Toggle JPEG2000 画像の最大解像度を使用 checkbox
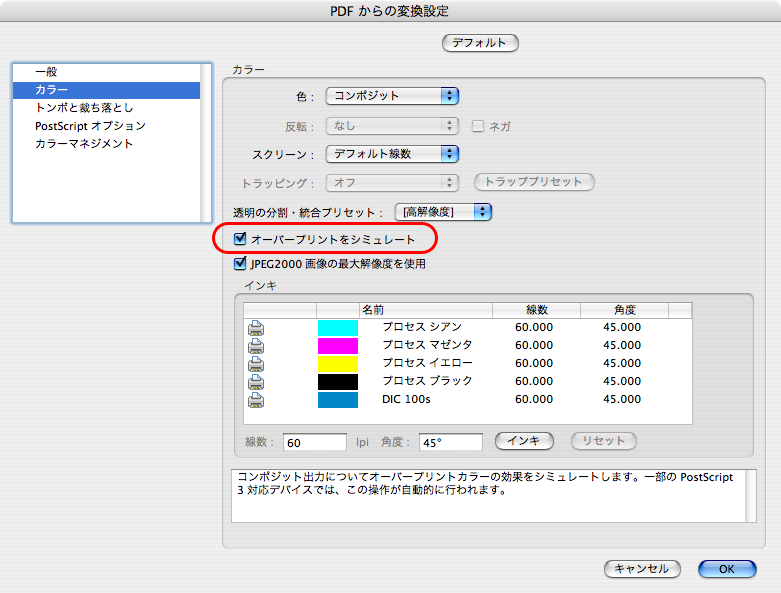The image size is (781, 593). (240, 263)
